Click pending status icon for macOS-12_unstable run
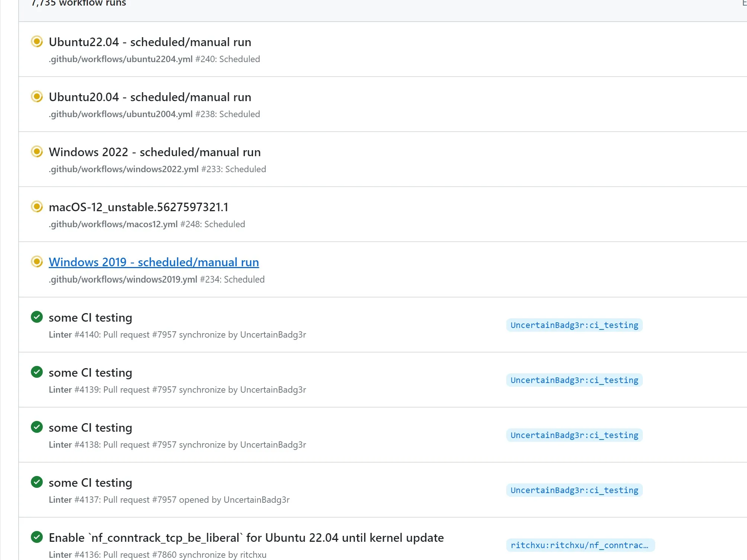Screen dimensions: 747x560 [x=37, y=206]
